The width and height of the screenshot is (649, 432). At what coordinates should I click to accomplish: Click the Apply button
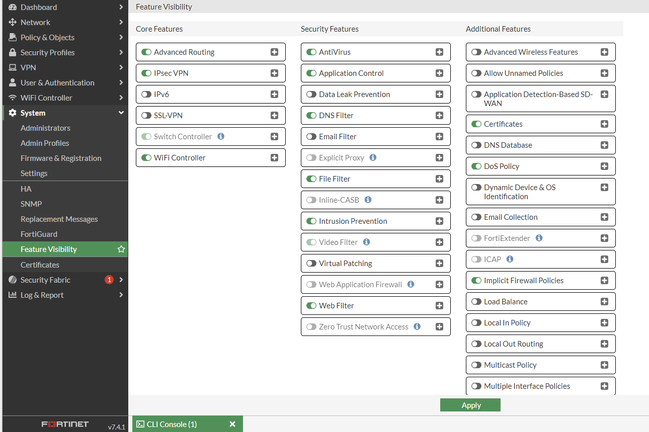coord(470,405)
